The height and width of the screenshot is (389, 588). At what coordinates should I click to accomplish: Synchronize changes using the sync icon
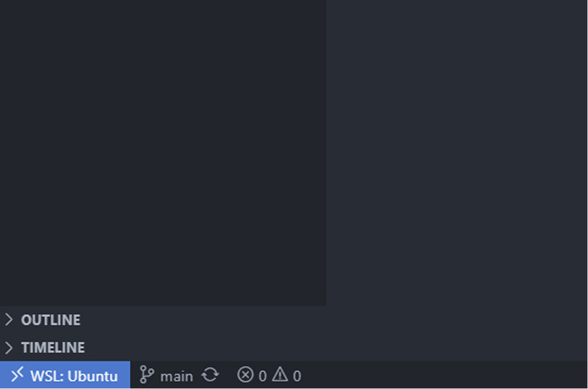click(210, 375)
